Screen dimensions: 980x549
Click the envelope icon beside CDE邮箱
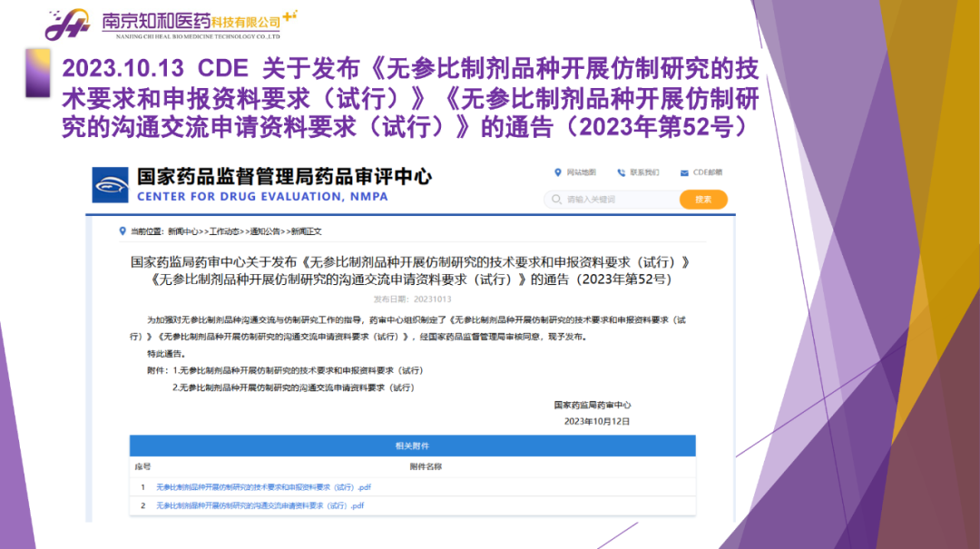(684, 172)
